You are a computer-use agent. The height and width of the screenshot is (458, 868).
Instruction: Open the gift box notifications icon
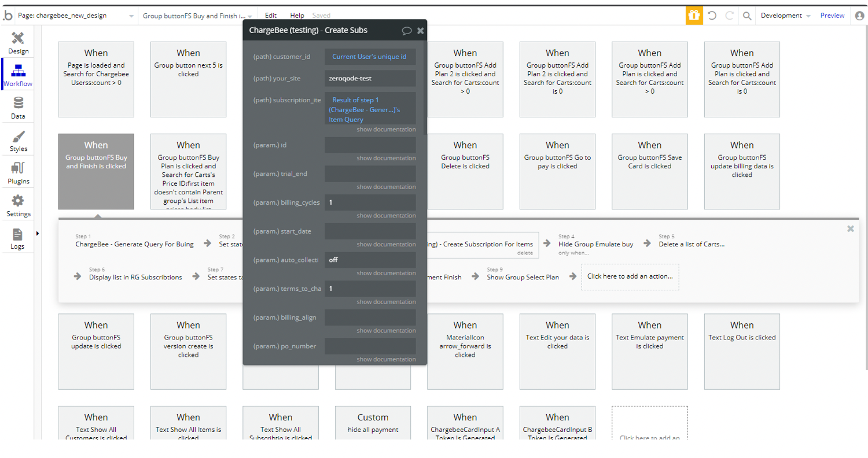694,16
